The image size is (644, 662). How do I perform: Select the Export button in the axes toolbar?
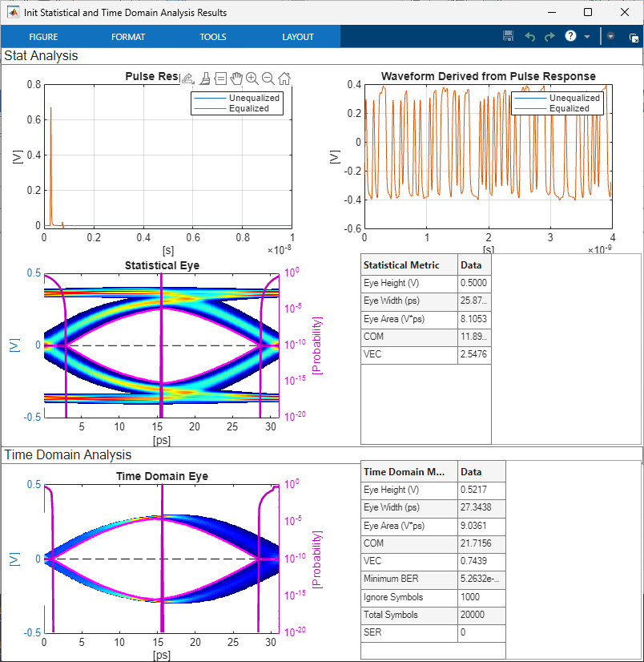point(188,78)
